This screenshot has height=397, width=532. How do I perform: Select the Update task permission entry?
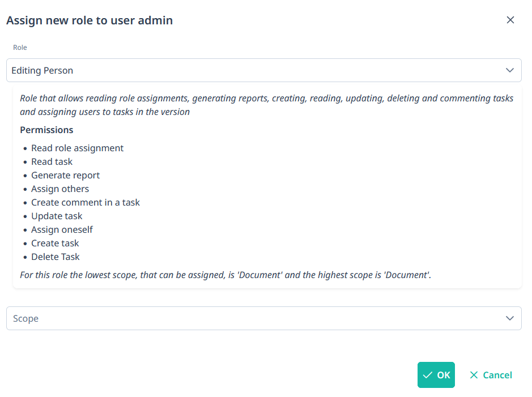pyautogui.click(x=57, y=216)
